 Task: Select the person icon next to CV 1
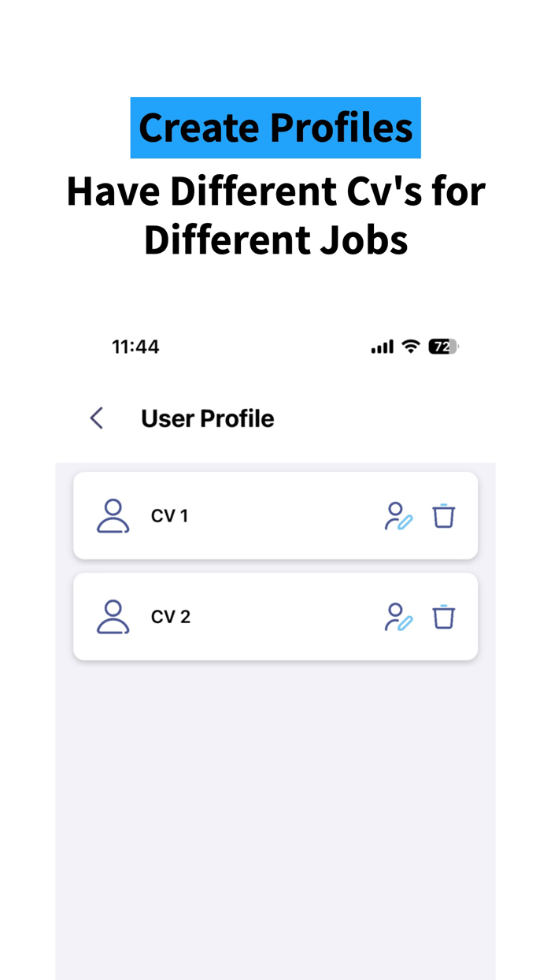pyautogui.click(x=113, y=515)
